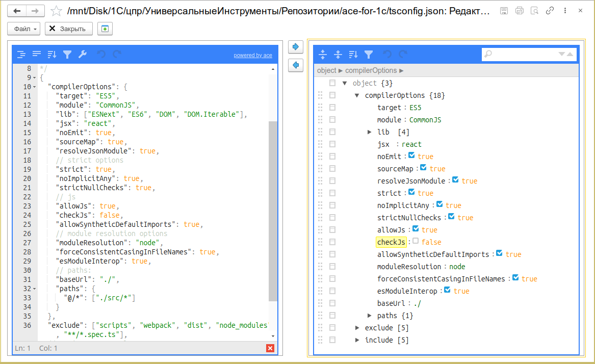The width and height of the screenshot is (595, 364).
Task: Collapse the compilerOptions tree node
Action: click(x=357, y=95)
